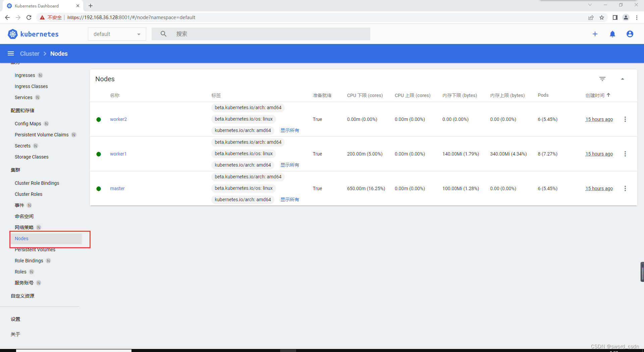Viewport: 644px width, 352px height.
Task: Reload the browser page
Action: (29, 17)
